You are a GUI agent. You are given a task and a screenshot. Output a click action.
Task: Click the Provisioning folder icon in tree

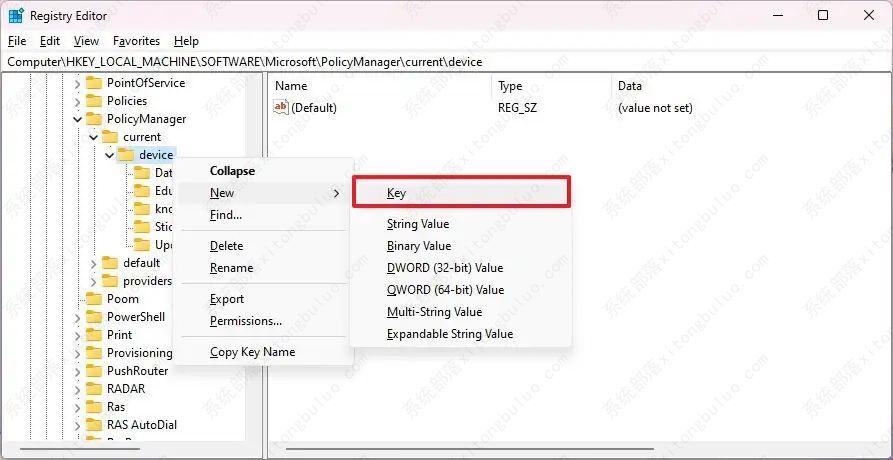click(94, 353)
